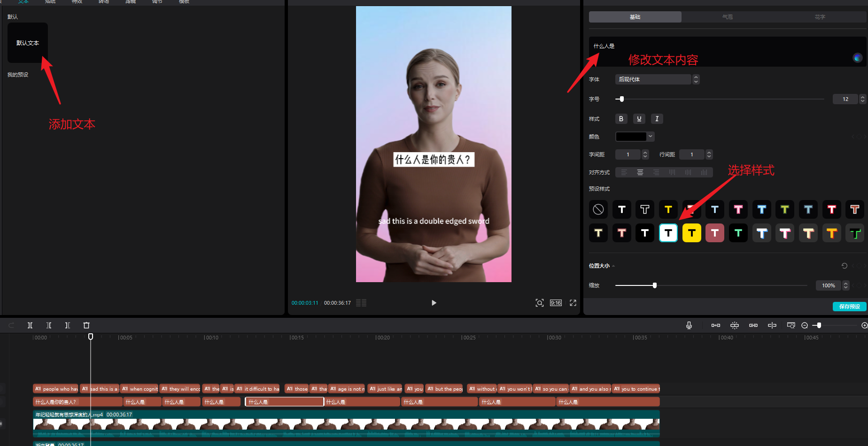Select white T on rose background preset
868x446 pixels.
[715, 233]
